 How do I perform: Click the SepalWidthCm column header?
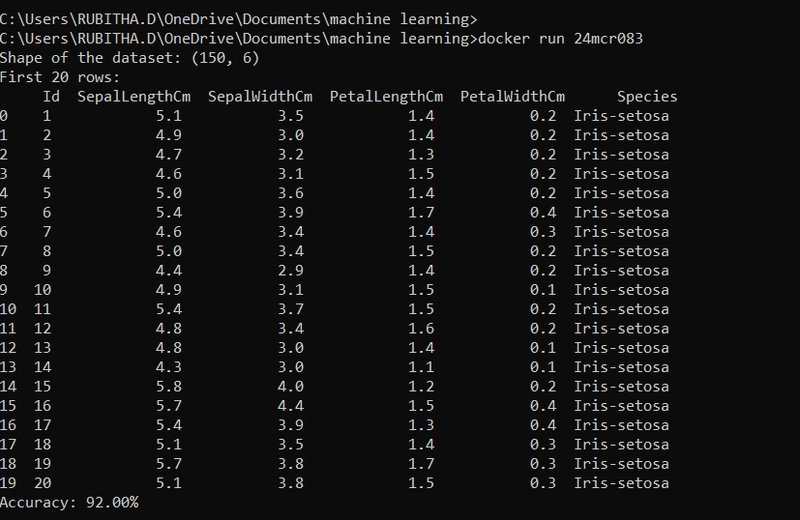pyautogui.click(x=260, y=97)
